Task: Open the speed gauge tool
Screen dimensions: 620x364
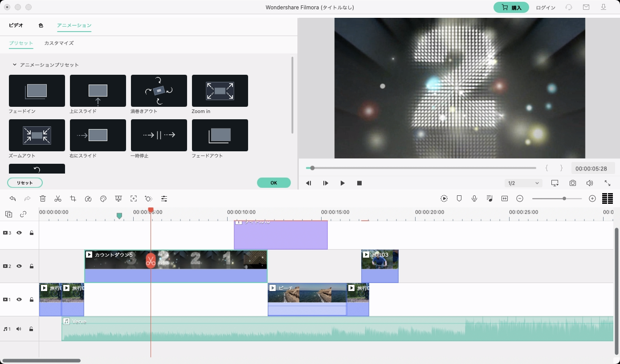Action: coord(88,198)
